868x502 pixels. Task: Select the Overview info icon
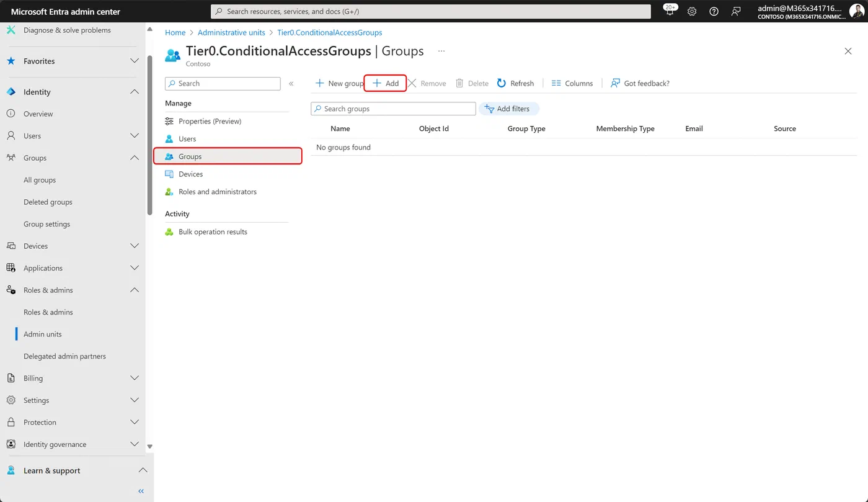pos(11,114)
